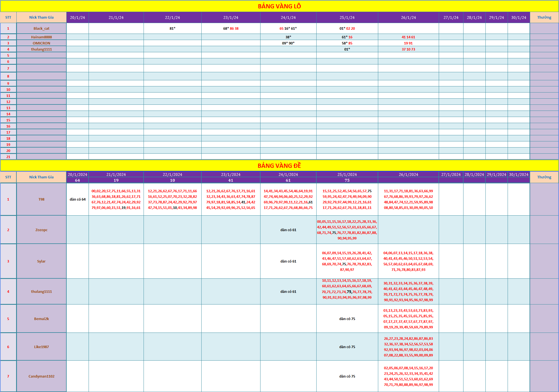Click the Zozopc nickname cell

[x=41, y=230]
